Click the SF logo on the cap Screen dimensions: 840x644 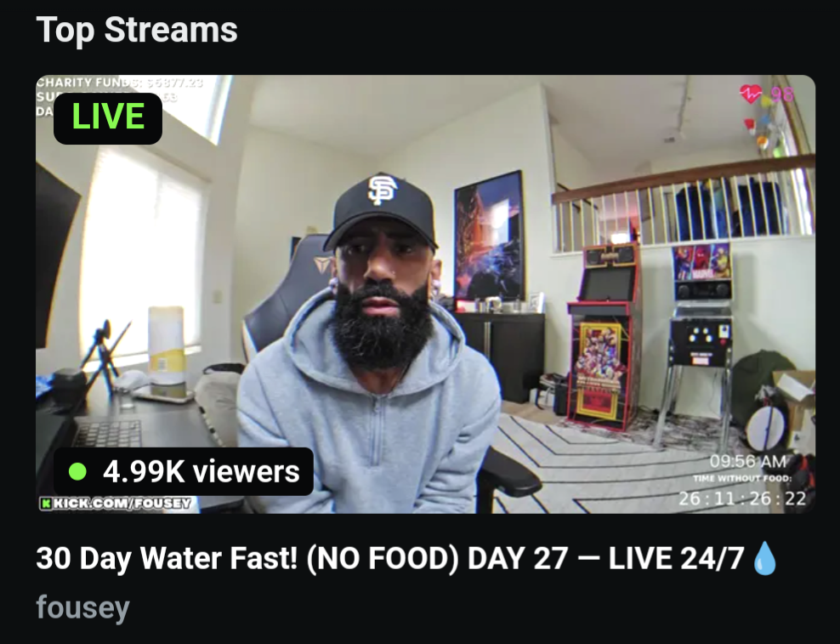(383, 189)
